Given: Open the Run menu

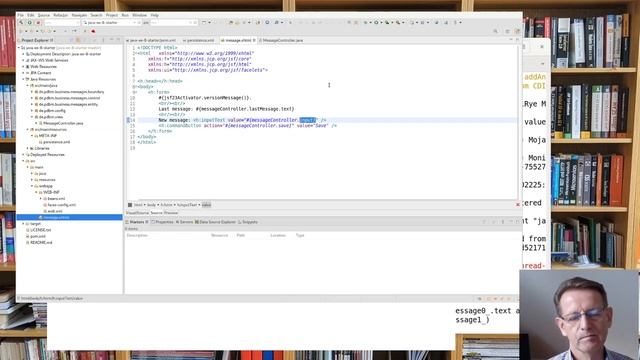Looking at the screenshot, I should (x=125, y=15).
